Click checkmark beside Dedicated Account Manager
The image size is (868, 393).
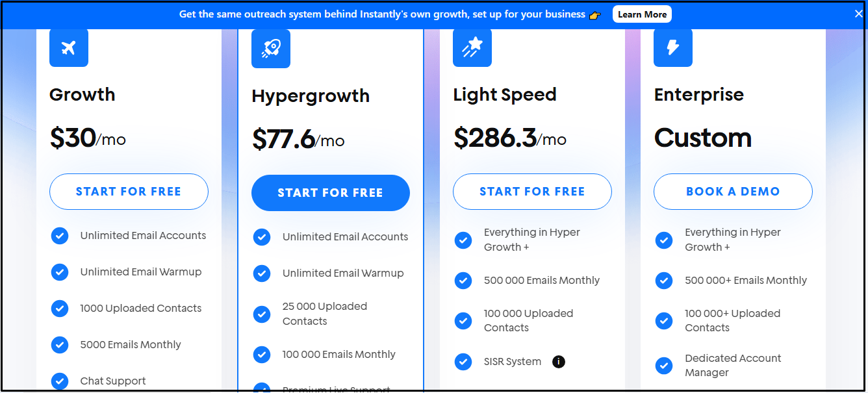click(x=664, y=366)
